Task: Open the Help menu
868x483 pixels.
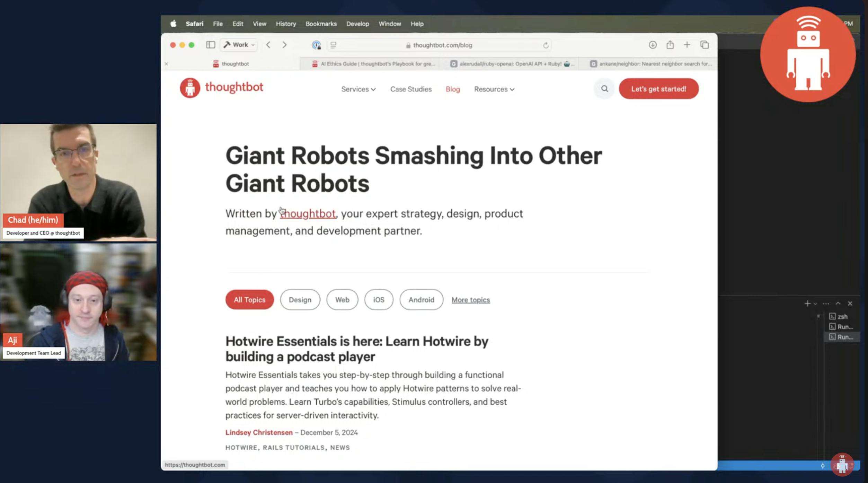Action: coord(417,24)
